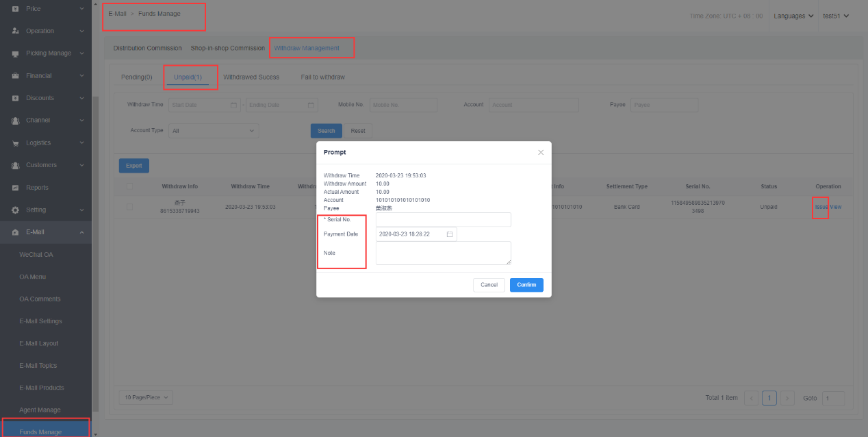This screenshot has height=437, width=868.
Task: Click Cancel in the Prompt dialog
Action: pos(489,285)
